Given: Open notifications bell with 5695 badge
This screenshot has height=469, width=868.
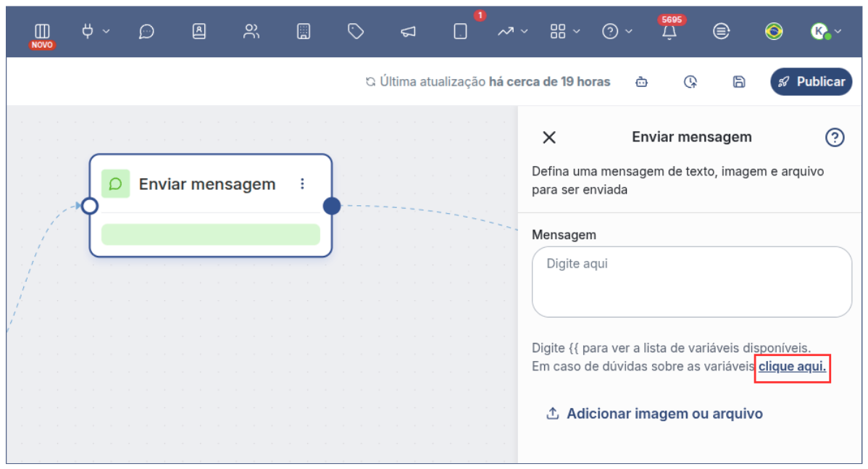Looking at the screenshot, I should tap(669, 33).
